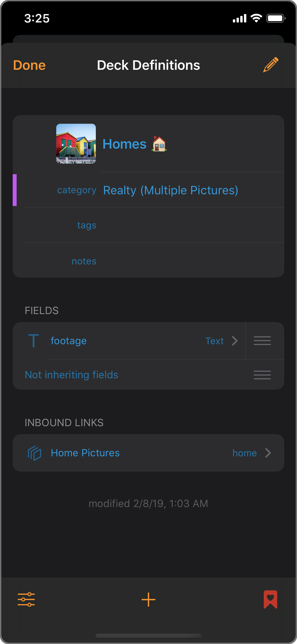
Task: Tap the plus add icon
Action: pyautogui.click(x=148, y=599)
